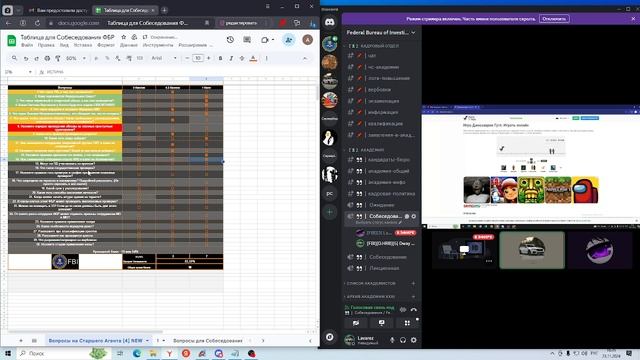The image size is (640, 360).
Task: Click Отключить in streamer mode banner
Action: coord(554,19)
